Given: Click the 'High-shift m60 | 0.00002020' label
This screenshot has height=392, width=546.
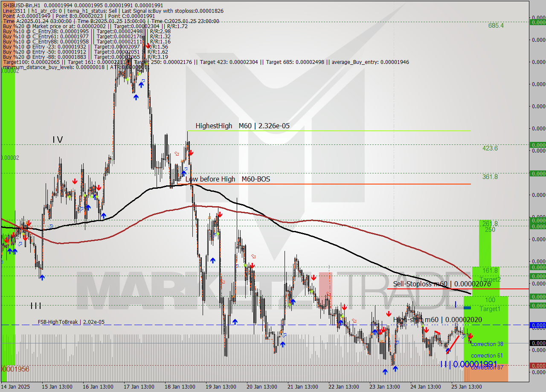Looking at the screenshot, I should 438,320.
